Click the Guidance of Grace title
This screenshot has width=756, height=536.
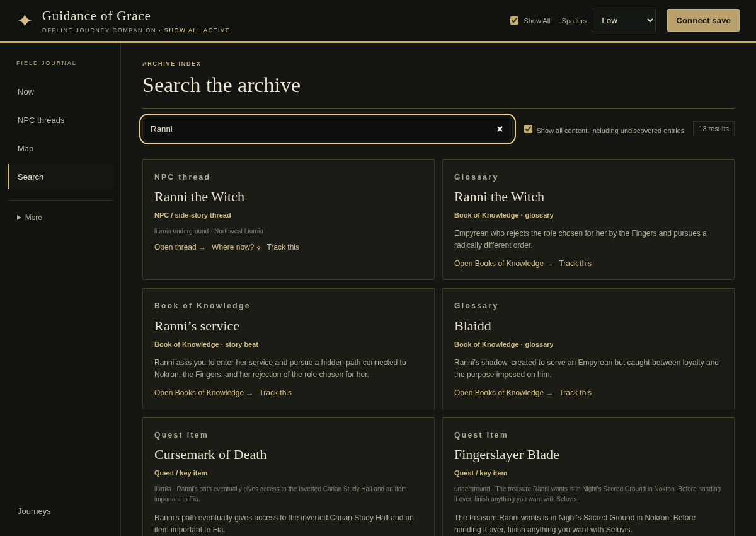[96, 16]
